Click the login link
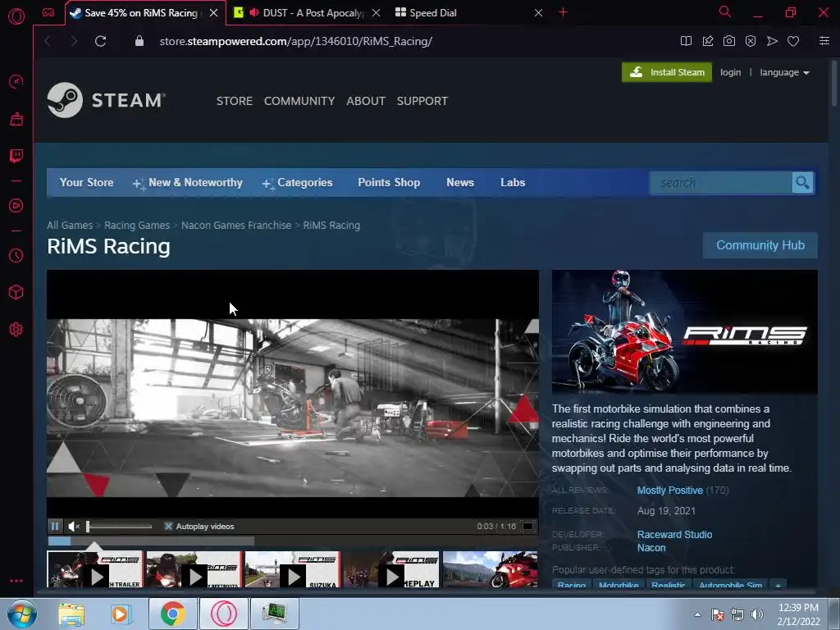Screen dimensions: 840x630 click(730, 72)
